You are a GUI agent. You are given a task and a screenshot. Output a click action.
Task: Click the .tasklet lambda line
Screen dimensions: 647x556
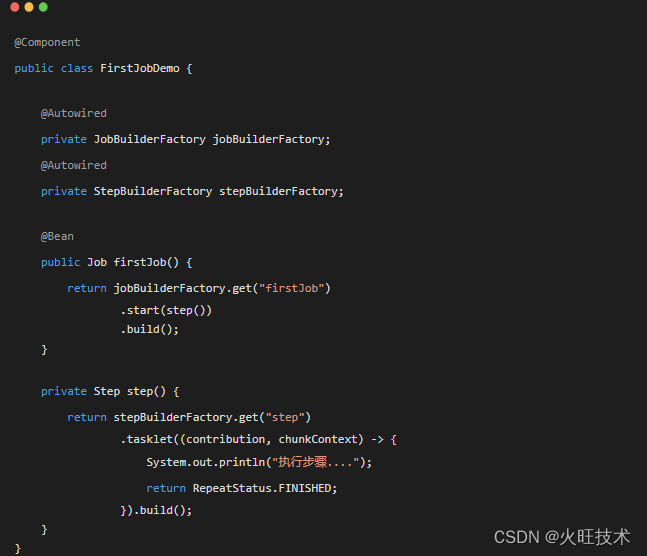pos(258,440)
